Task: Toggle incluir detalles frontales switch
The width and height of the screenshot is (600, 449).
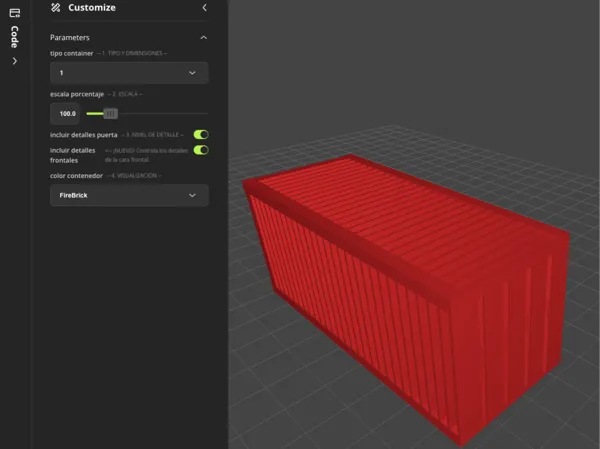Action: coord(201,150)
